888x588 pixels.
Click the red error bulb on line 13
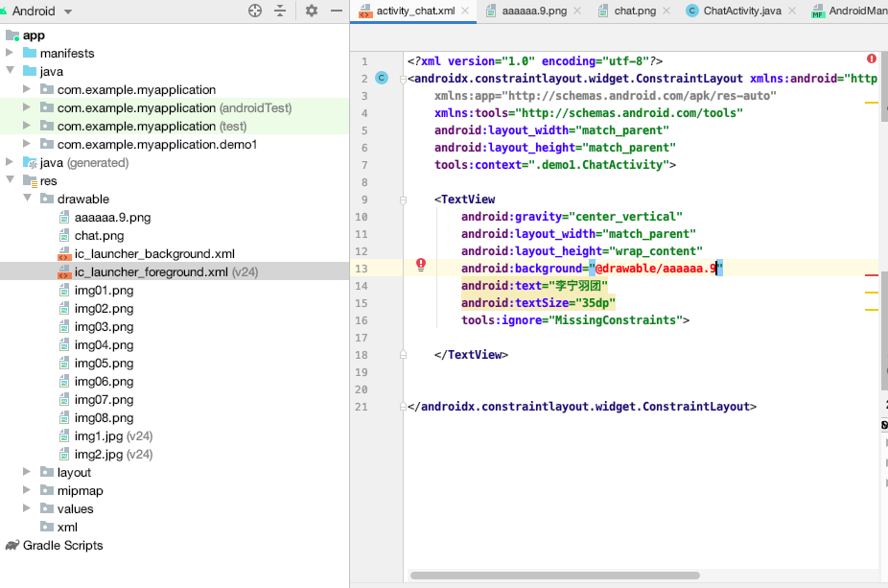[x=421, y=265]
